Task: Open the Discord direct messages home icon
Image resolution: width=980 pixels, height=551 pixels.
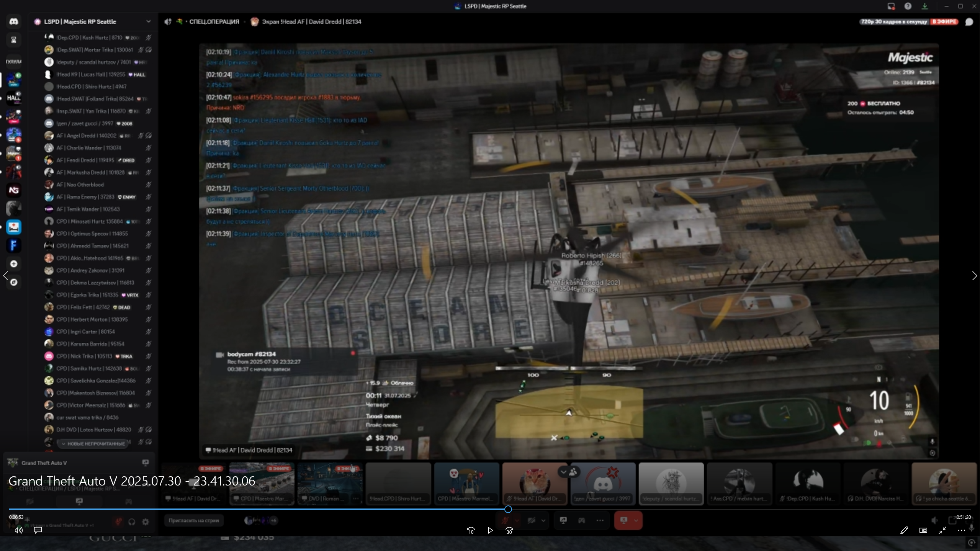Action: [14, 21]
